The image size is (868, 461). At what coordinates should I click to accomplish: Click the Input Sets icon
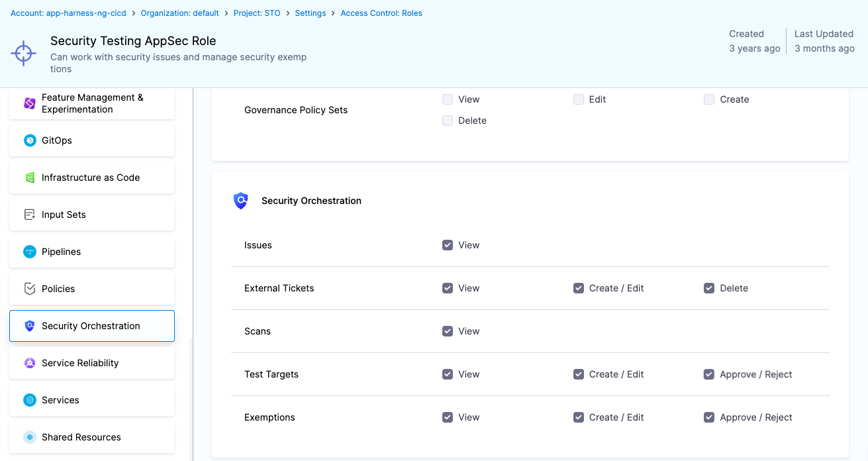30,215
